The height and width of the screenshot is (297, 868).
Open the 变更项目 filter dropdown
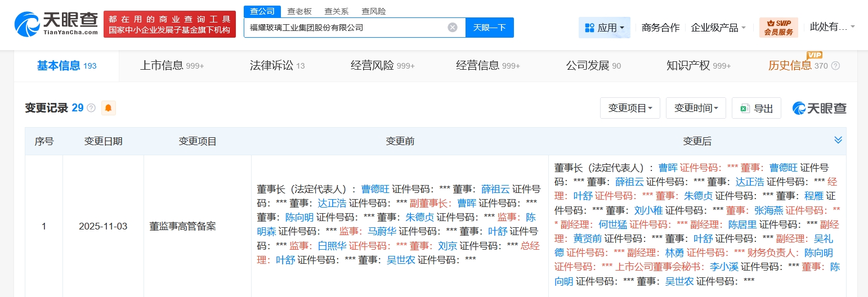[630, 108]
